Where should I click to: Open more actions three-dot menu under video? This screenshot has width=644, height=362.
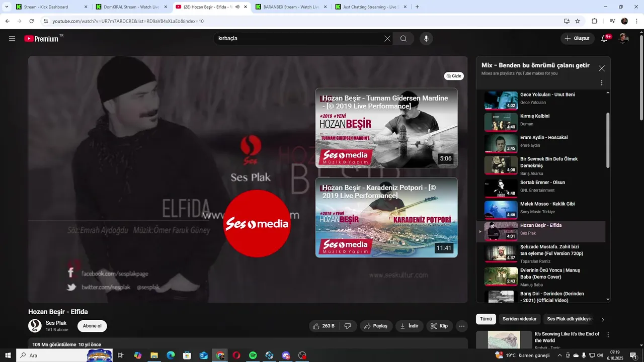462,326
